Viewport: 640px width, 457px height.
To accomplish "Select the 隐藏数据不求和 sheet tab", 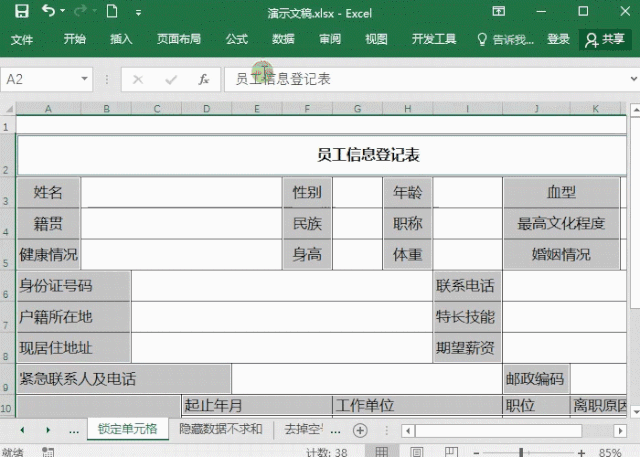I will coord(221,429).
